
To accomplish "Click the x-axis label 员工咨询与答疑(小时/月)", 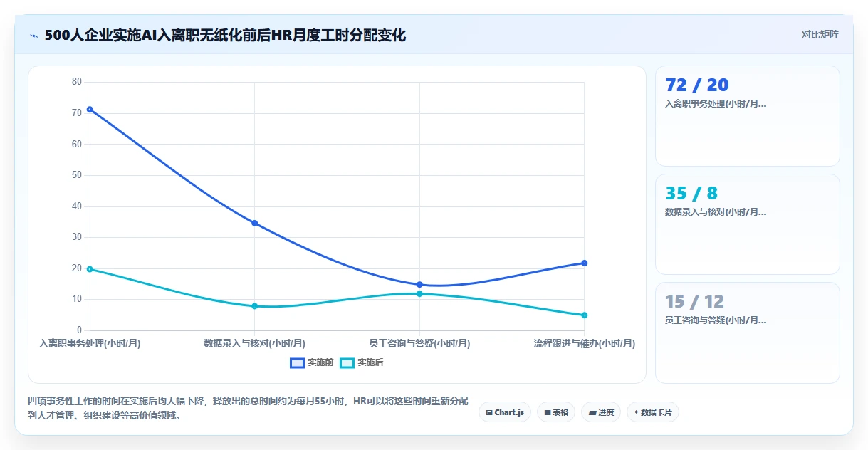I will click(x=419, y=343).
